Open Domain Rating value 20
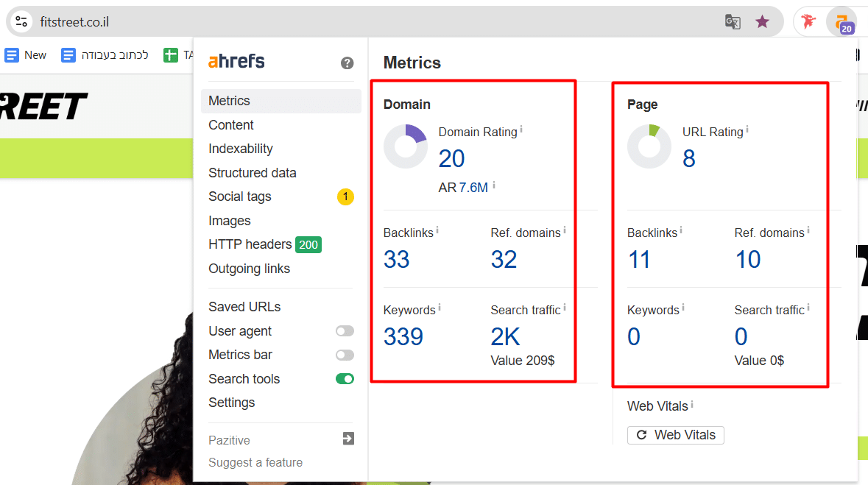 pyautogui.click(x=452, y=159)
